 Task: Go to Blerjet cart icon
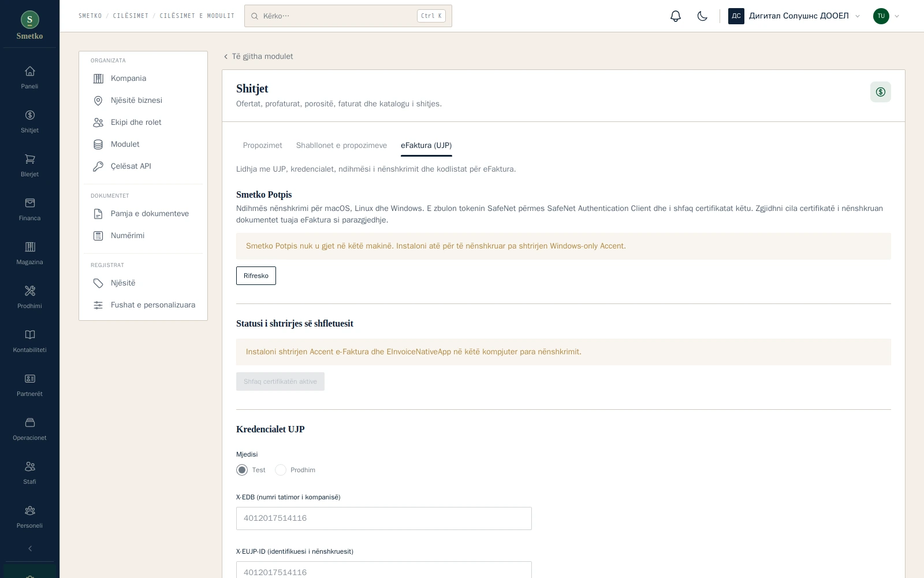(29, 166)
